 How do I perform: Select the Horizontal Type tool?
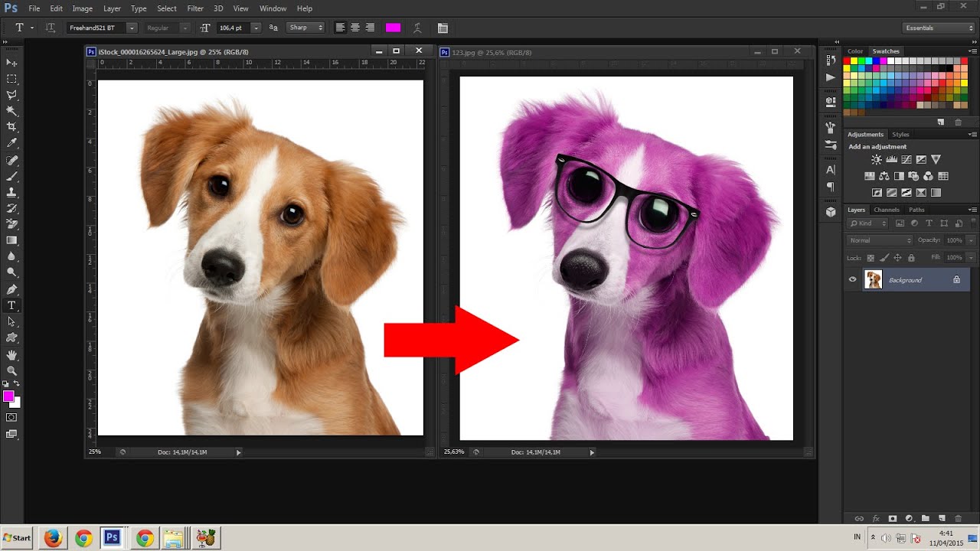[11, 305]
